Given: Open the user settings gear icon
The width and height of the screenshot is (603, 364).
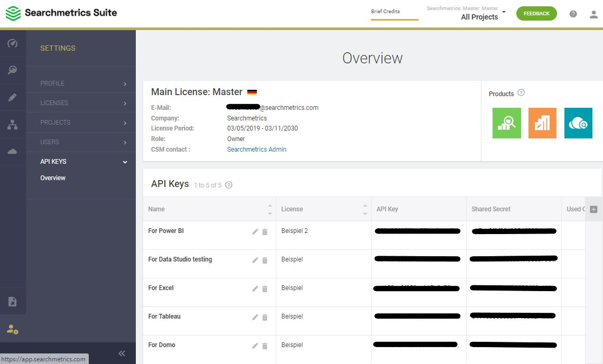Looking at the screenshot, I should [x=12, y=329].
